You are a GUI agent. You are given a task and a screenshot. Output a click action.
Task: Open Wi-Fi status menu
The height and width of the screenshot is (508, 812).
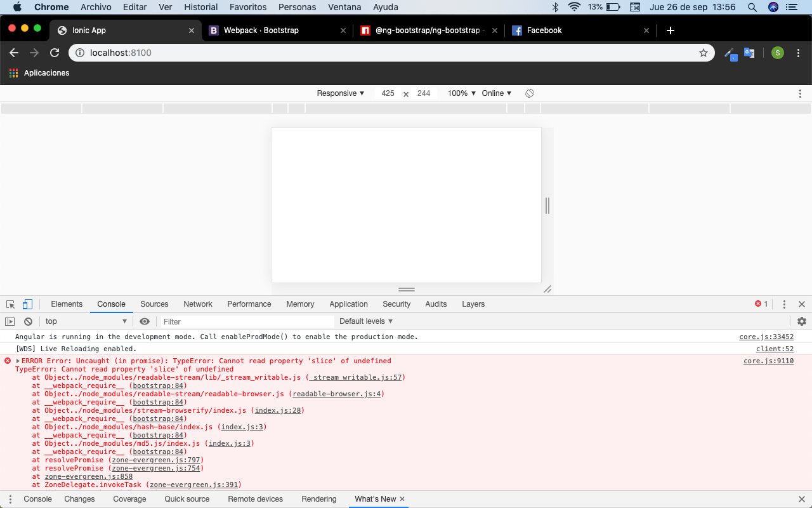point(575,7)
